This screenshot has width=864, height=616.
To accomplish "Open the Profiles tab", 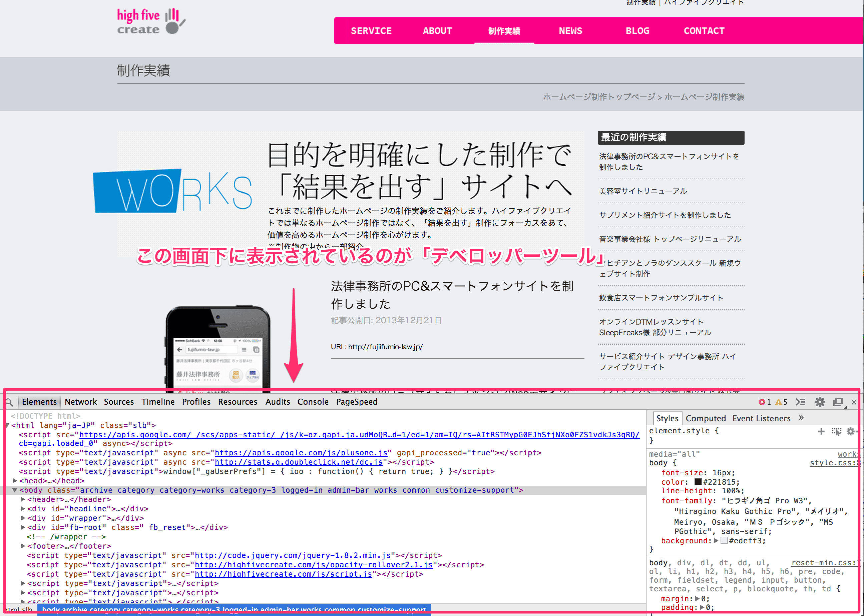I will coord(196,402).
